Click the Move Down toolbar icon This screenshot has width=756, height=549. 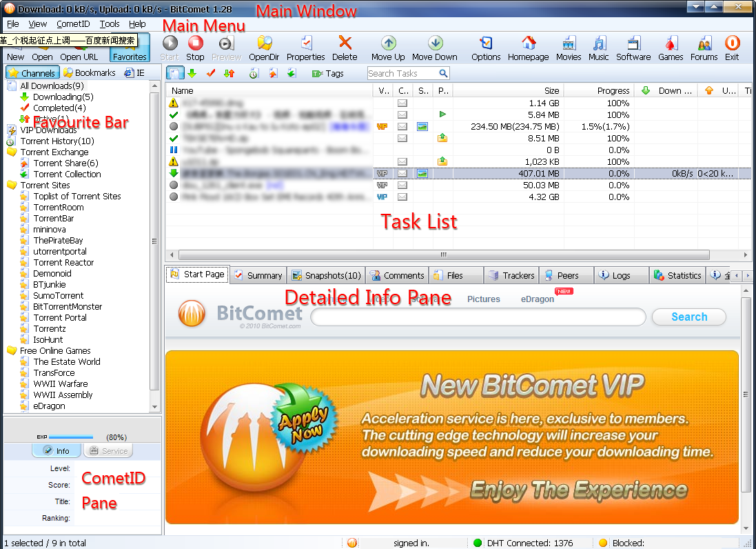point(435,43)
